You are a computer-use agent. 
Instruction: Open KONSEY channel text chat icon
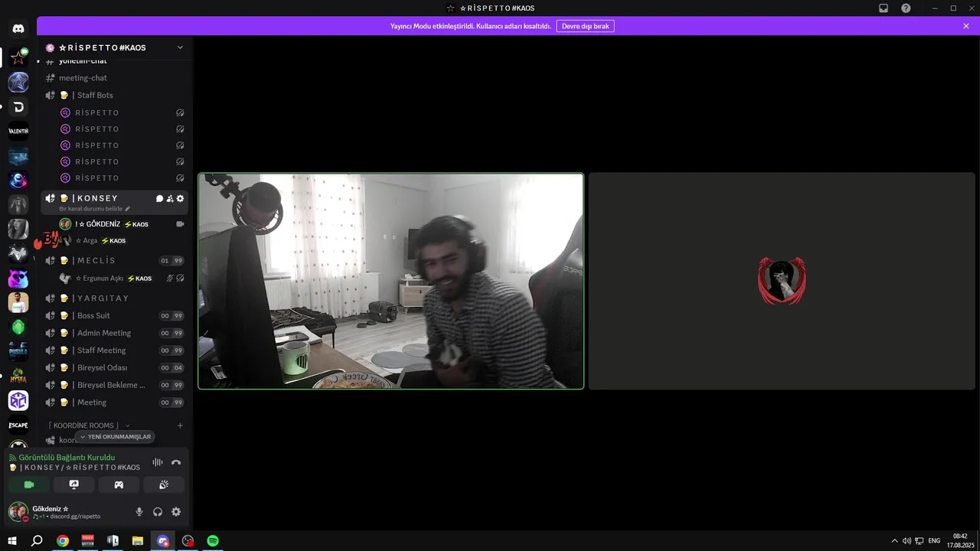(159, 198)
